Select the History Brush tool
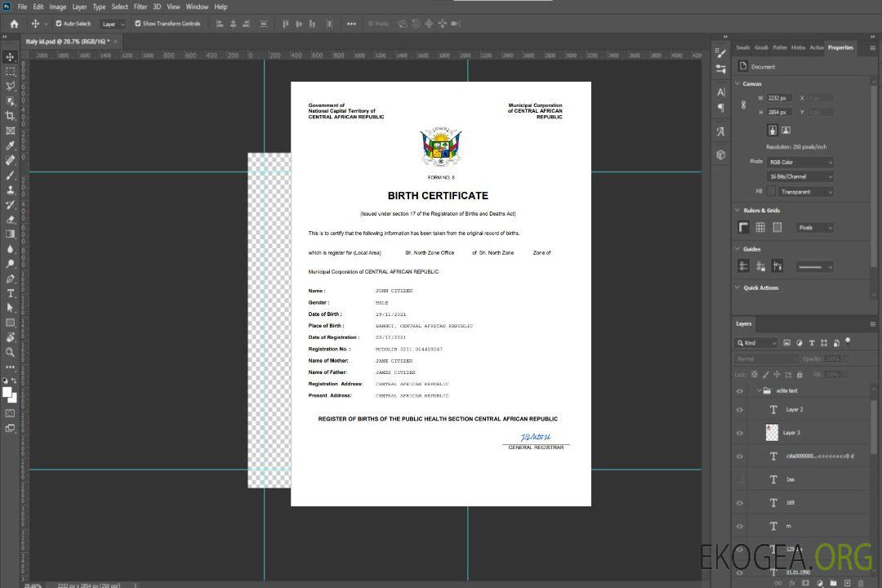The image size is (882, 588). tap(10, 204)
